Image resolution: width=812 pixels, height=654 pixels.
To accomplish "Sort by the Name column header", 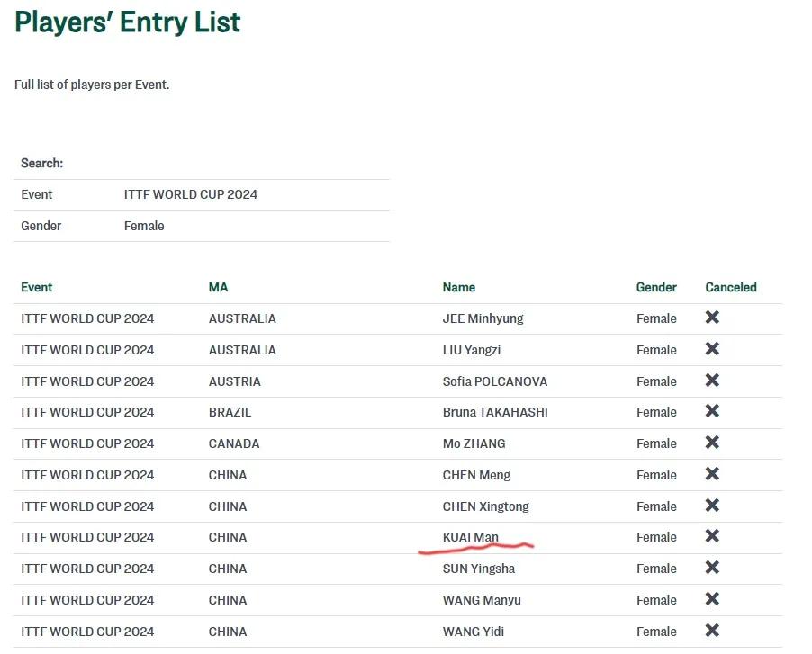I will coord(459,287).
